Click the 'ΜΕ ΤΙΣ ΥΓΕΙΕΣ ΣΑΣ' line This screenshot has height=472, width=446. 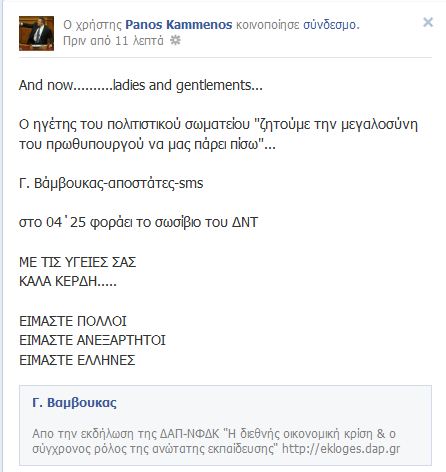click(77, 262)
